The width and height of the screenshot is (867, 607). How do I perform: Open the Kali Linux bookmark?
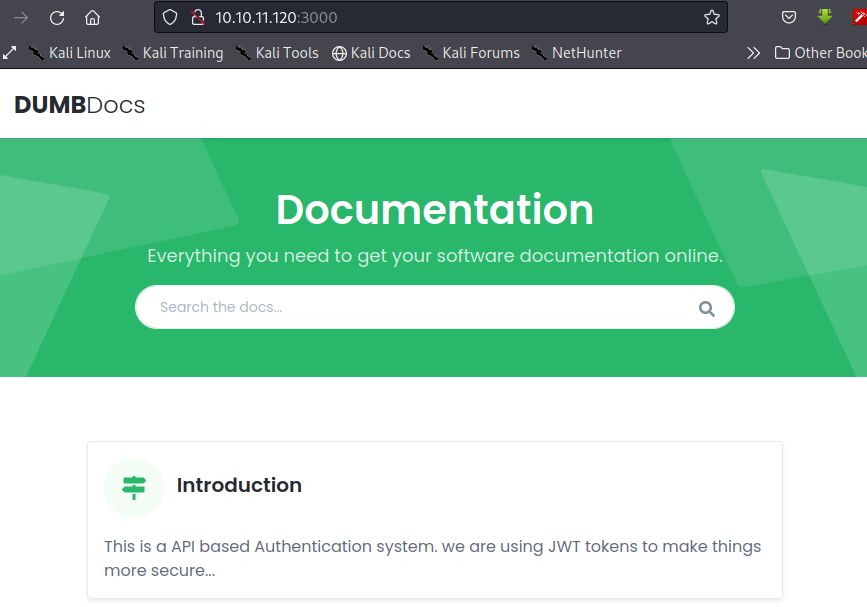pos(69,53)
